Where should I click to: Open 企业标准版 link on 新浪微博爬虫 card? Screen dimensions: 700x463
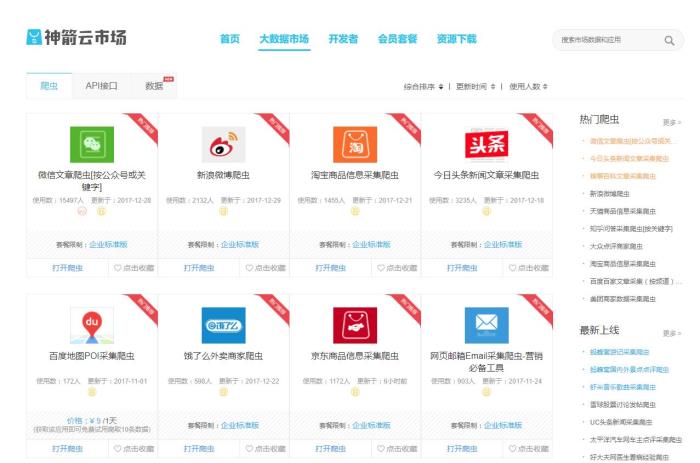tap(240, 244)
